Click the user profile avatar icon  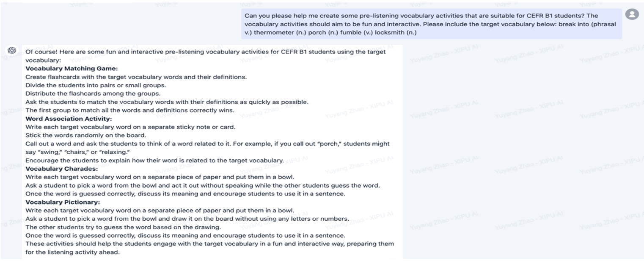[632, 14]
